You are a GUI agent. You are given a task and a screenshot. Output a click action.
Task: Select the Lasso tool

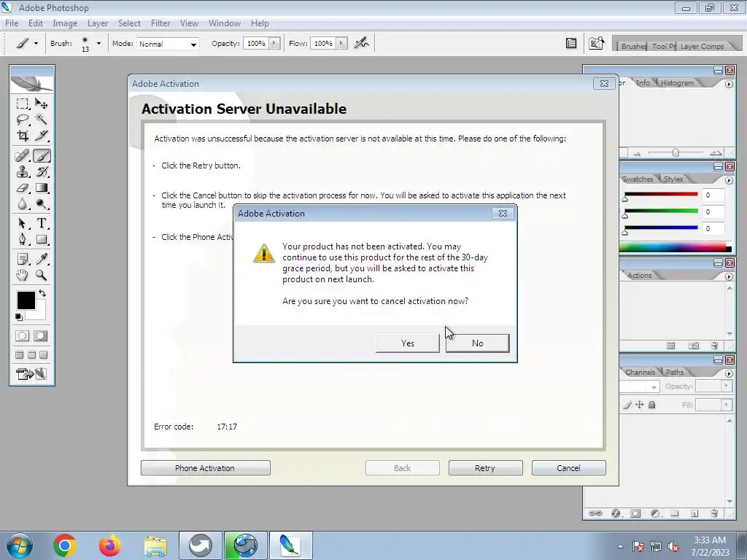pyautogui.click(x=22, y=120)
